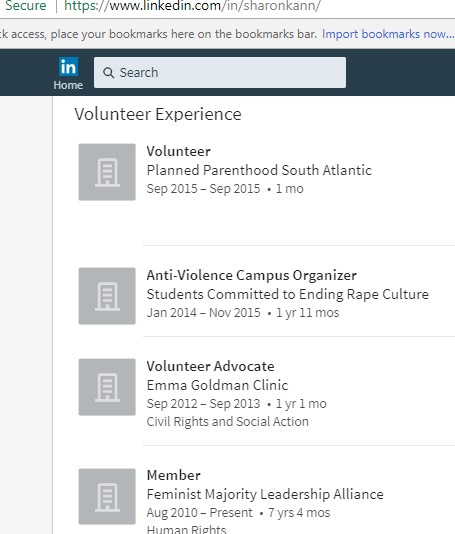The width and height of the screenshot is (455, 534).
Task: Open Planned Parenthood South Atlantic building icon
Action: pos(107,172)
